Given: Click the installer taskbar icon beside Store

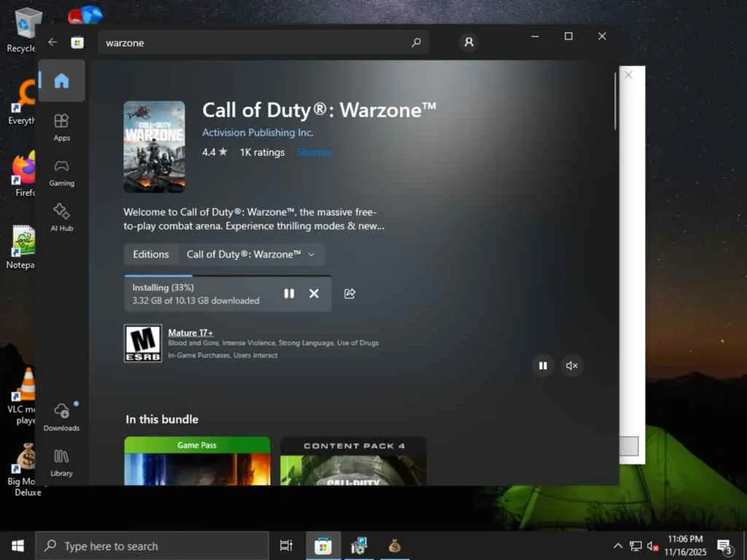Looking at the screenshot, I should pos(359,545).
